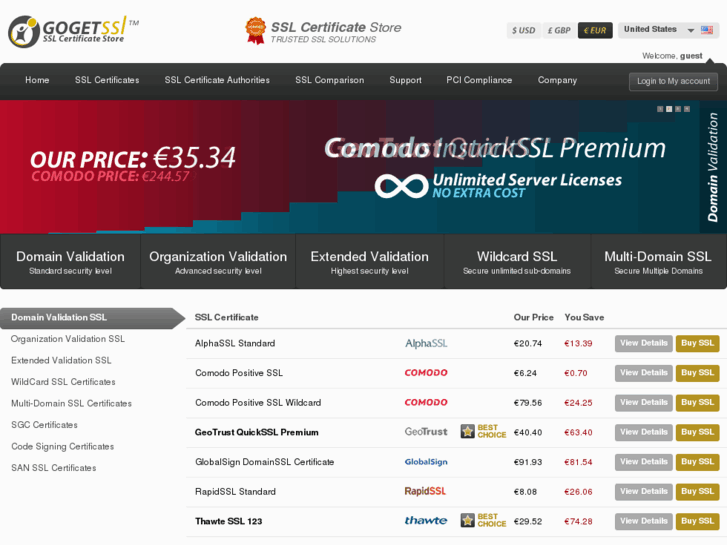727x545 pixels.
Task: Open Extended Validation SSL sidebar link
Action: click(61, 360)
